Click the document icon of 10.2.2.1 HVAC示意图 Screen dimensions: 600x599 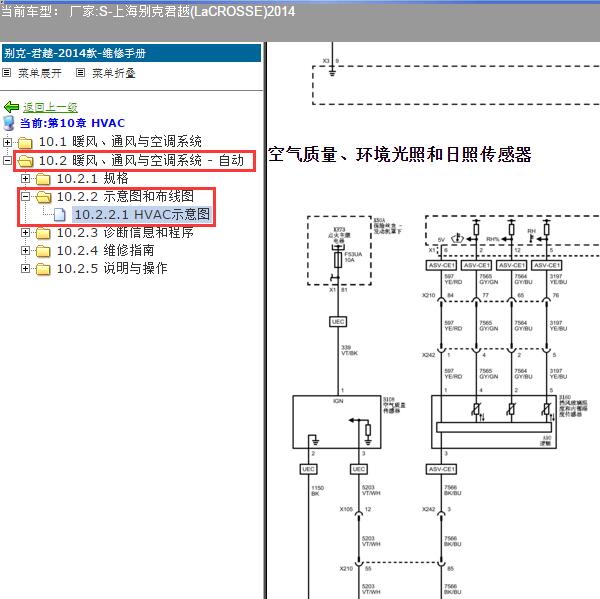60,215
